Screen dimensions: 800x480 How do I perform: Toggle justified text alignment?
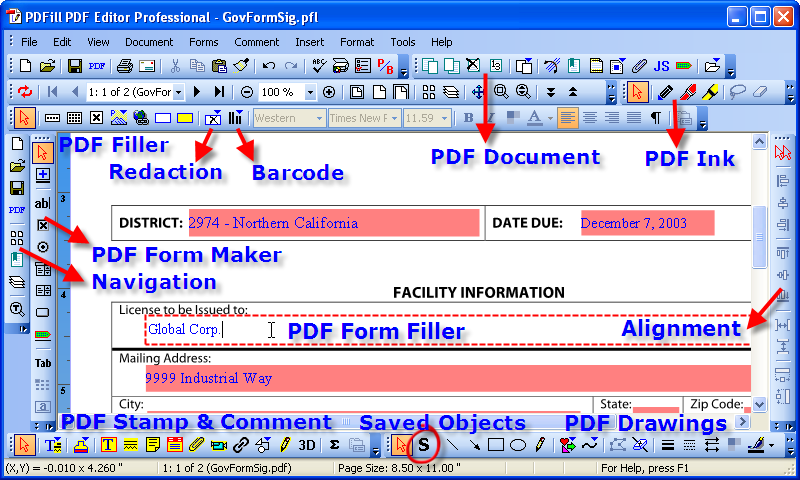coord(634,118)
